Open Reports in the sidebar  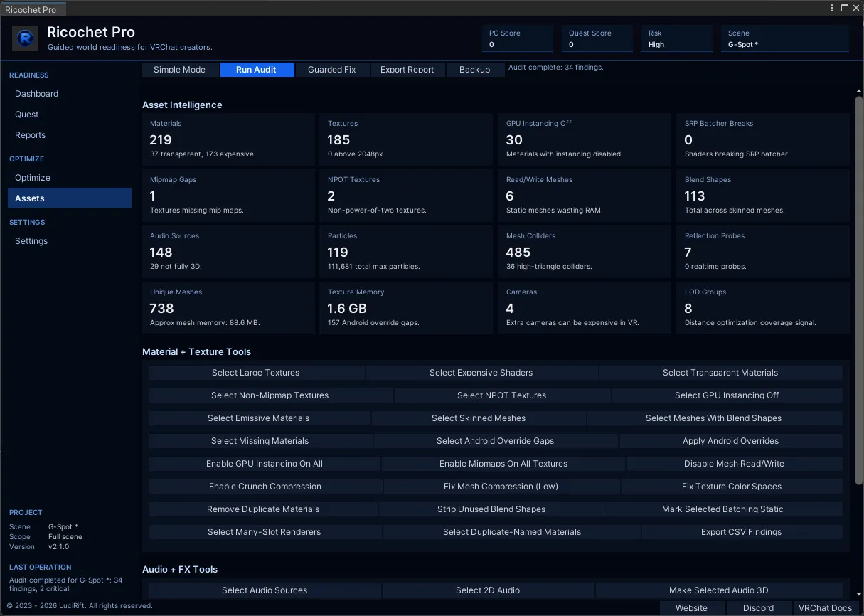tap(70, 135)
